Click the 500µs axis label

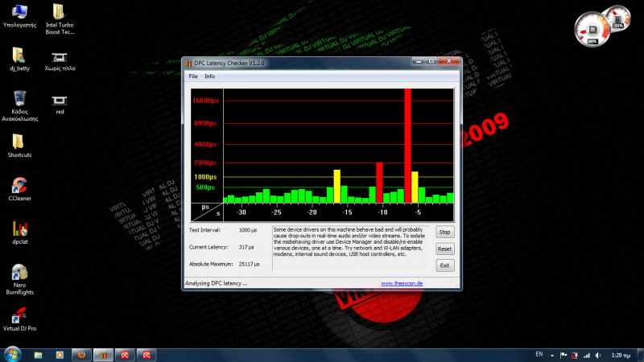205,187
